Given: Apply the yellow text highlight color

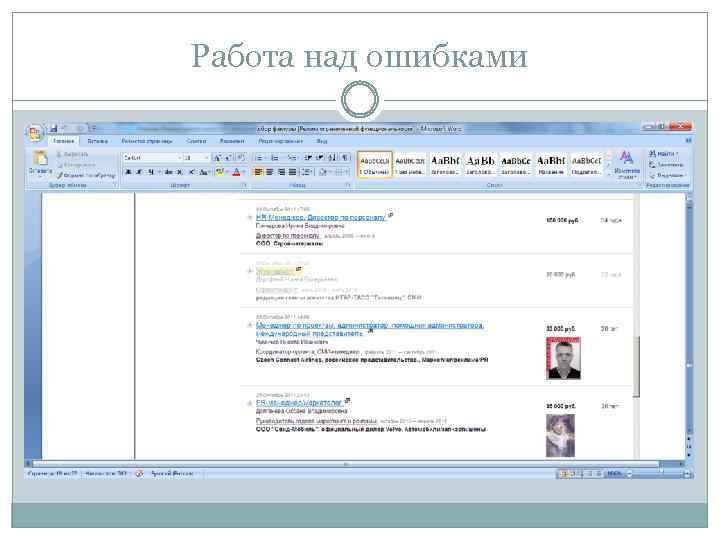Looking at the screenshot, I should coord(219,172).
